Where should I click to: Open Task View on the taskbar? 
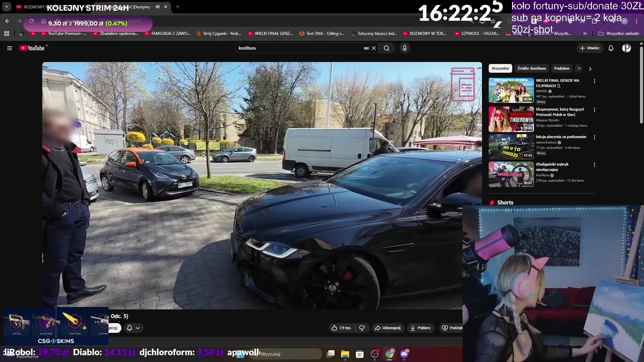point(331,354)
